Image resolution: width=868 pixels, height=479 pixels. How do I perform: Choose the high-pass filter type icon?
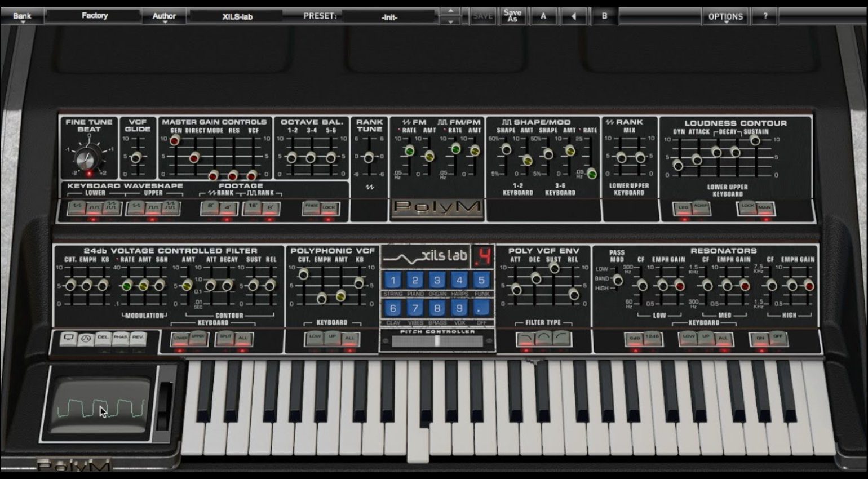coord(563,339)
